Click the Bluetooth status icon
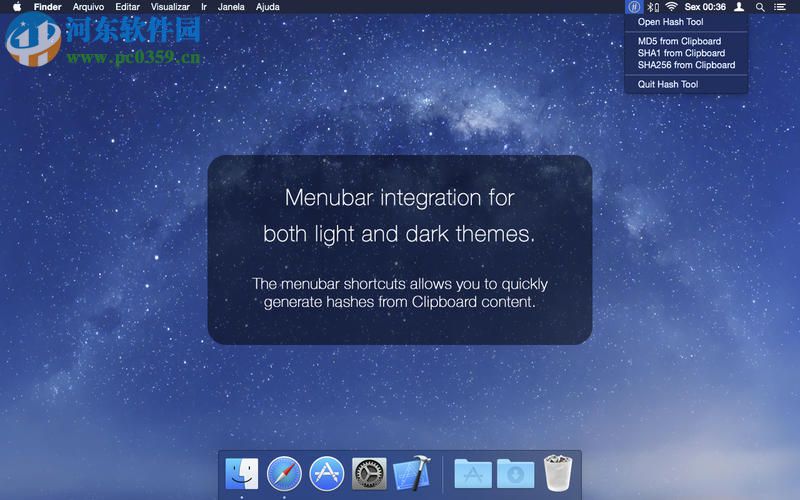This screenshot has width=800, height=500. (653, 7)
